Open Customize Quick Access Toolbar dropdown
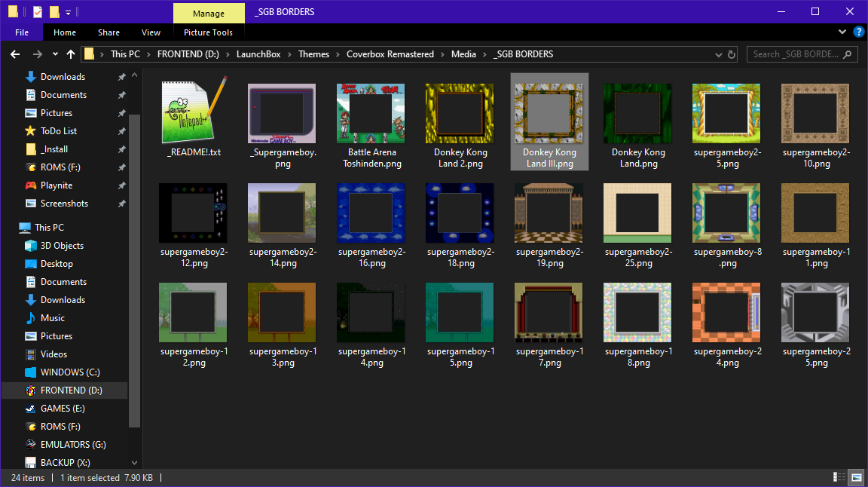The height and width of the screenshot is (487, 868). click(68, 11)
